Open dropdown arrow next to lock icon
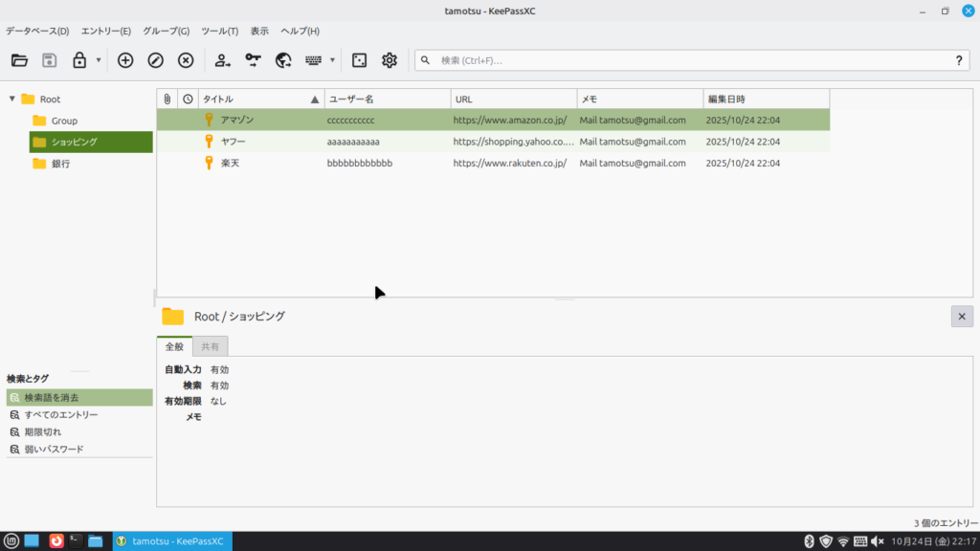This screenshot has height=551, width=980. (x=98, y=60)
